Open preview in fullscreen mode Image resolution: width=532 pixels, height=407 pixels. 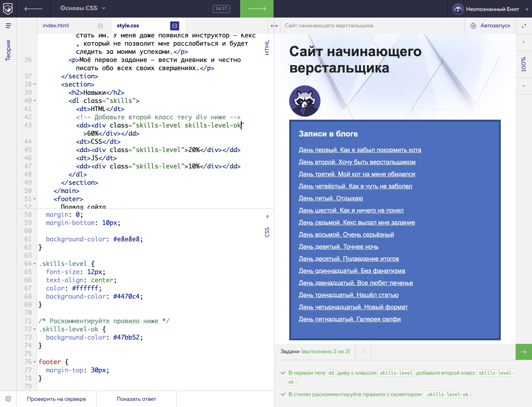coord(524,26)
